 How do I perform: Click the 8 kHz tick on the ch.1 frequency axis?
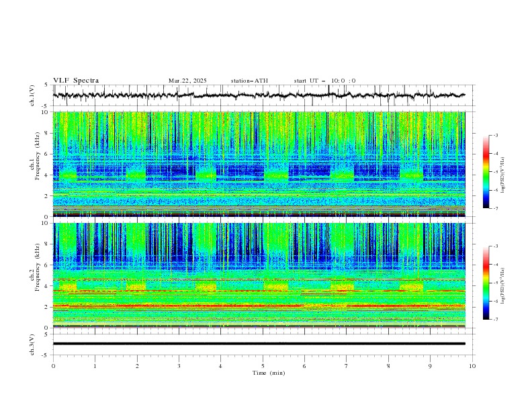point(48,133)
